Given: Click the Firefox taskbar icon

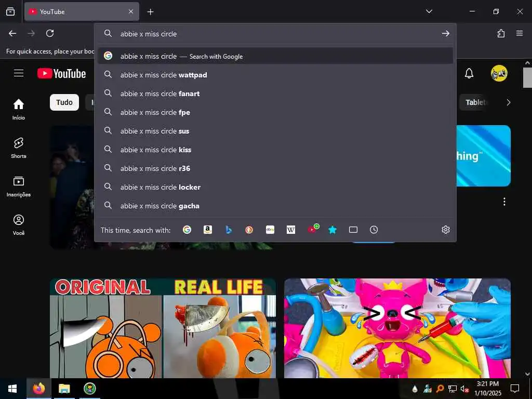Looking at the screenshot, I should pos(39,389).
